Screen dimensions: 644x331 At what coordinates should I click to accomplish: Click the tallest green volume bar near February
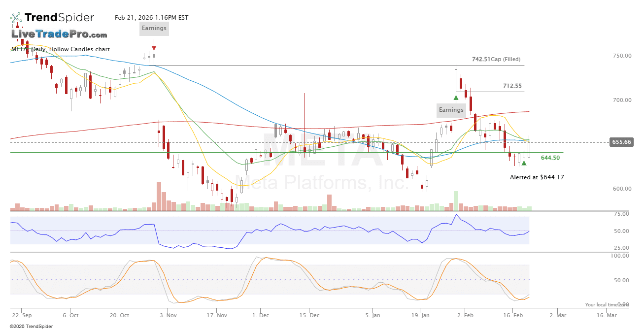pos(456,201)
